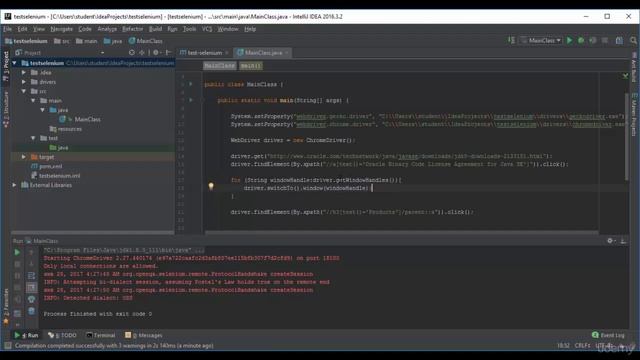Viewport: 640px width, 360px height.
Task: Collapse the java folder under main
Action: tap(43, 110)
